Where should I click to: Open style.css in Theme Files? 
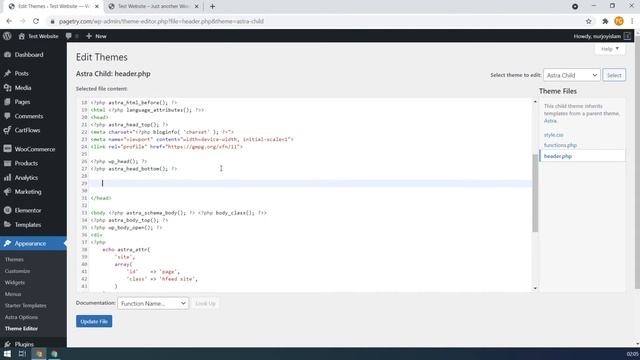pos(553,135)
